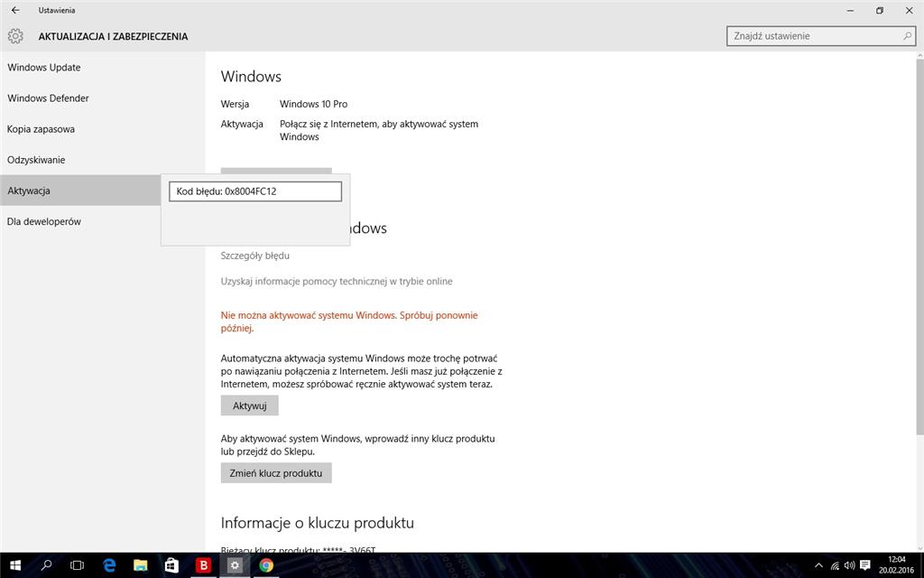Restore down the Ustawienia window
924x578 pixels.
coord(879,11)
